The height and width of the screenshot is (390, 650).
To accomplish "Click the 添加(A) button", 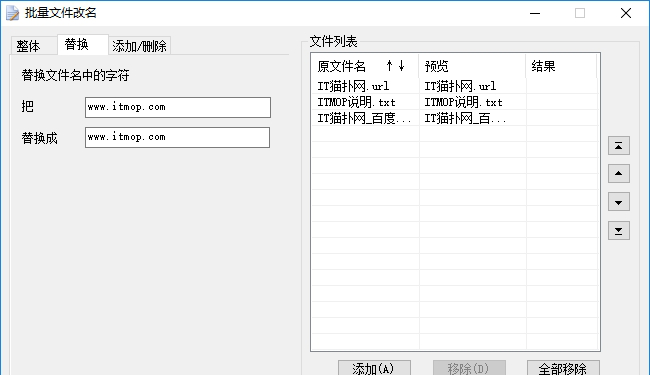I will click(x=374, y=368).
